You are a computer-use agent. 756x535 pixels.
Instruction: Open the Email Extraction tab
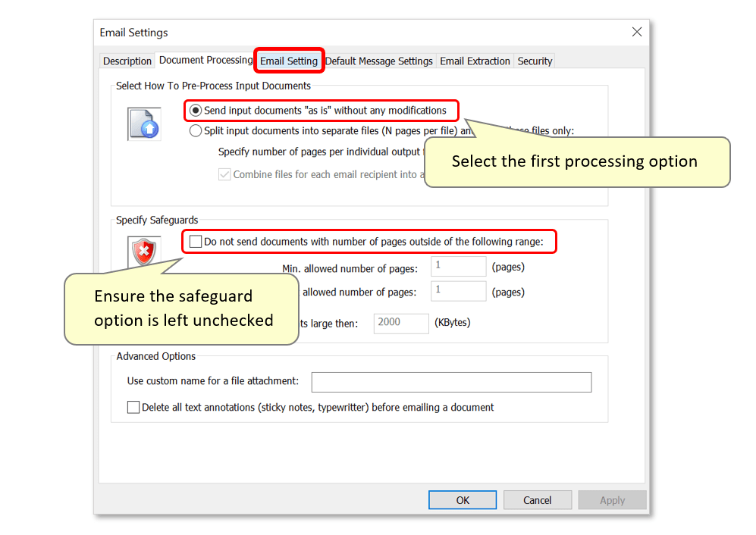(x=475, y=60)
